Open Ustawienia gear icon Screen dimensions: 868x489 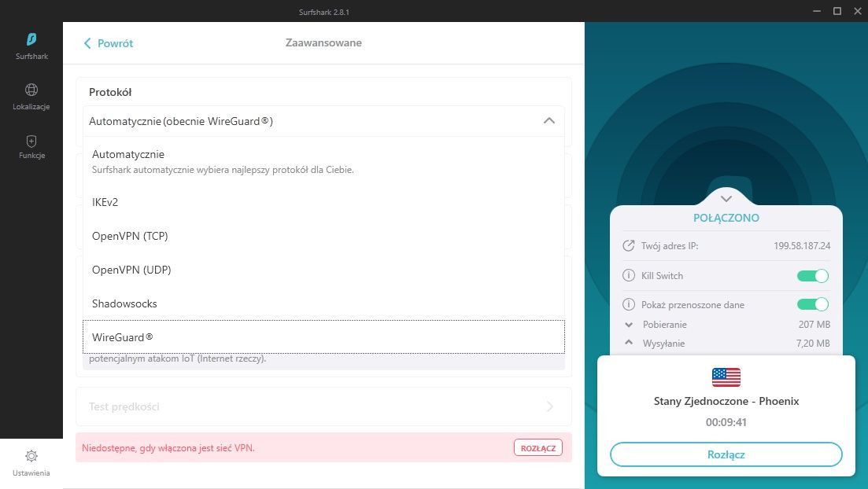(31, 456)
